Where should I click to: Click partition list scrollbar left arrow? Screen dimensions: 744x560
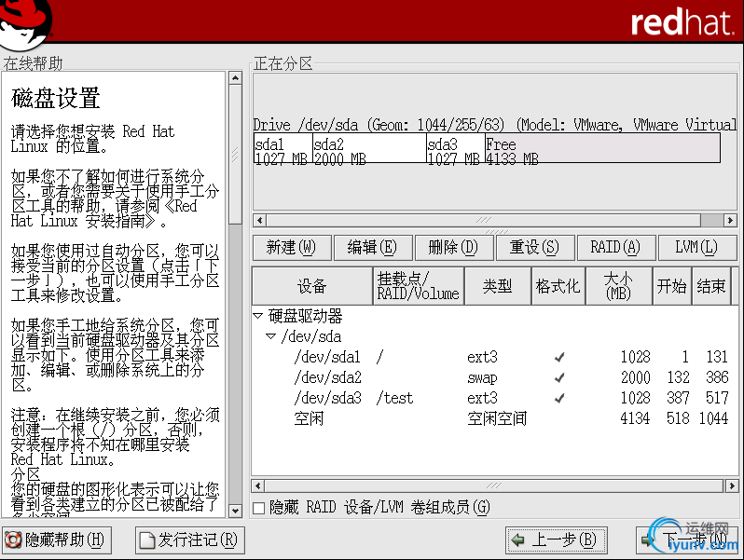257,486
